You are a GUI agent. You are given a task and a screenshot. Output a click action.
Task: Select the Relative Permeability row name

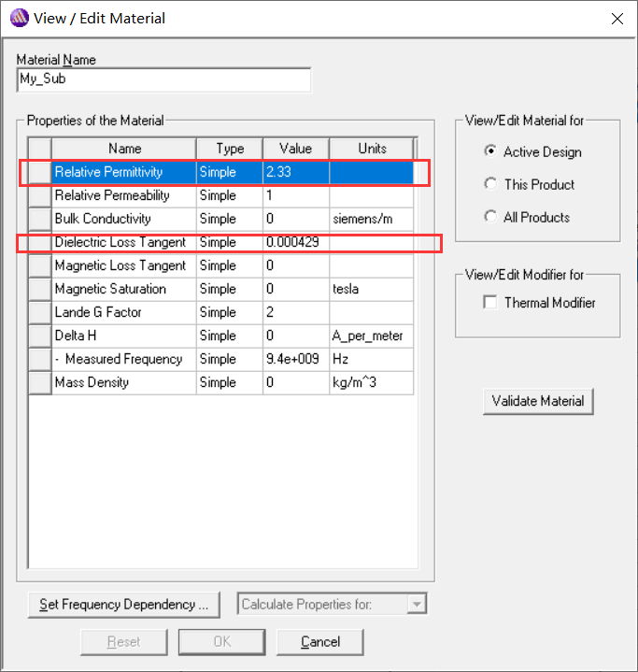coord(124,196)
